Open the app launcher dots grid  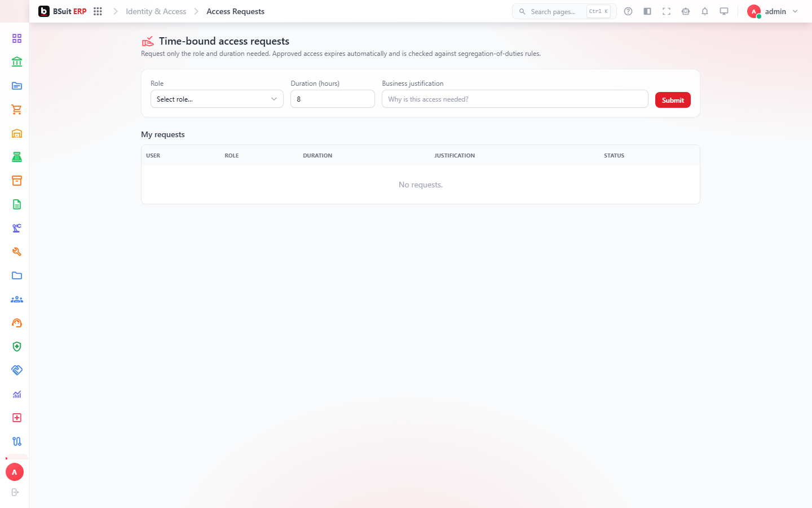point(98,11)
